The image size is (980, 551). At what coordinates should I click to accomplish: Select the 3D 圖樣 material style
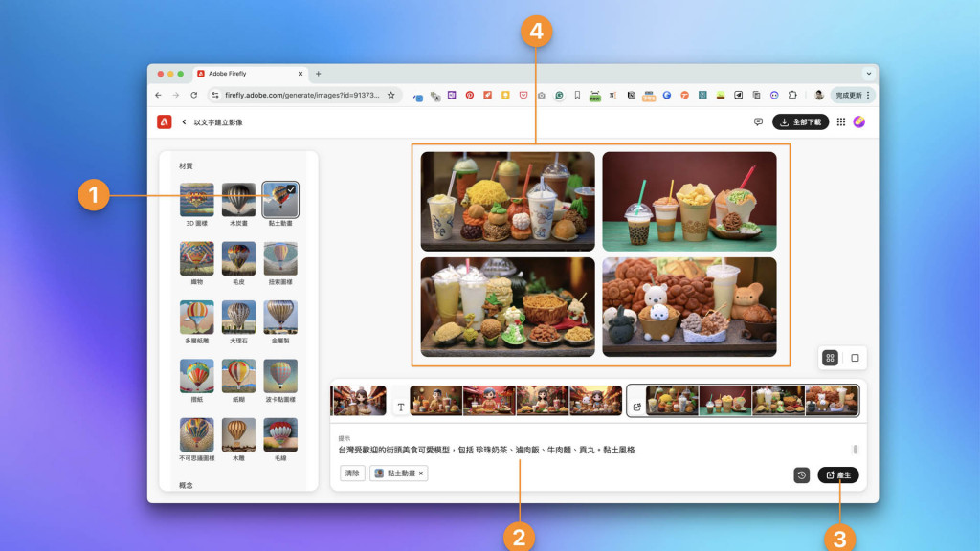196,199
